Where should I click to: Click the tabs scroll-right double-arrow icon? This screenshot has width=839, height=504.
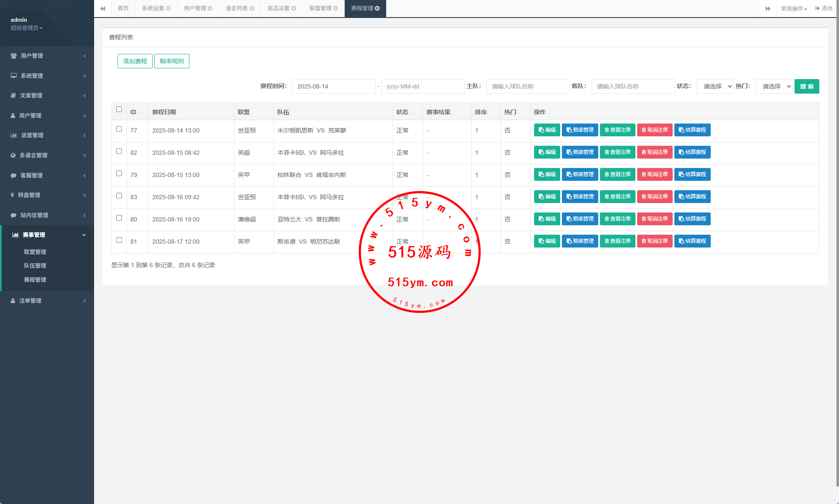click(x=768, y=9)
